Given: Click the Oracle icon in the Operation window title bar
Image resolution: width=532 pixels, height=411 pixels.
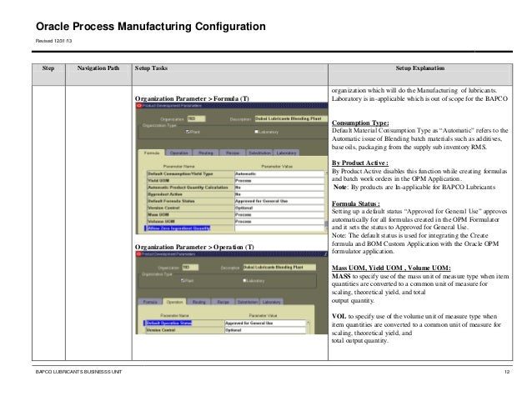Looking at the screenshot, I should 138,254.
